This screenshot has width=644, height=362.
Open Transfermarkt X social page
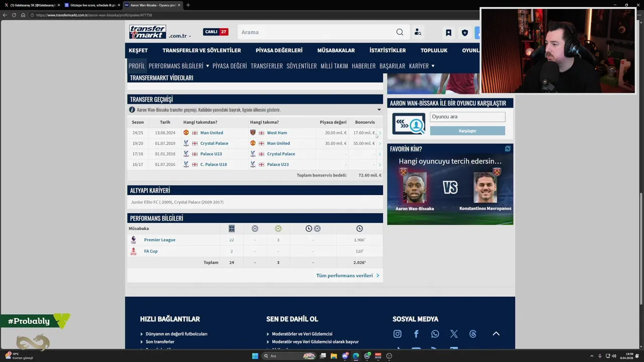[454, 334]
